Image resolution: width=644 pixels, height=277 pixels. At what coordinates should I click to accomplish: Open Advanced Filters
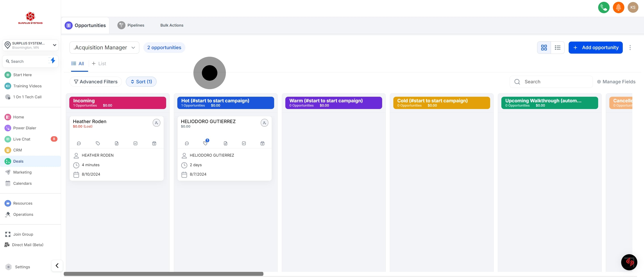tap(95, 82)
